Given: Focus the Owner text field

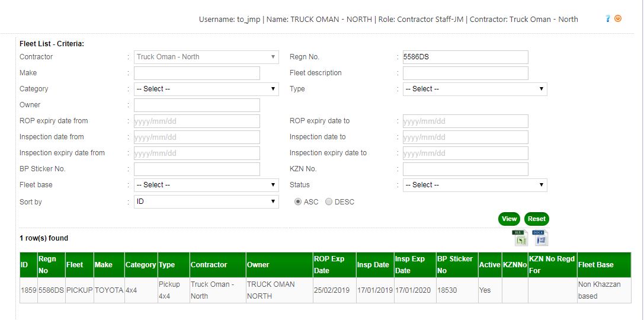Looking at the screenshot, I should click(197, 105).
